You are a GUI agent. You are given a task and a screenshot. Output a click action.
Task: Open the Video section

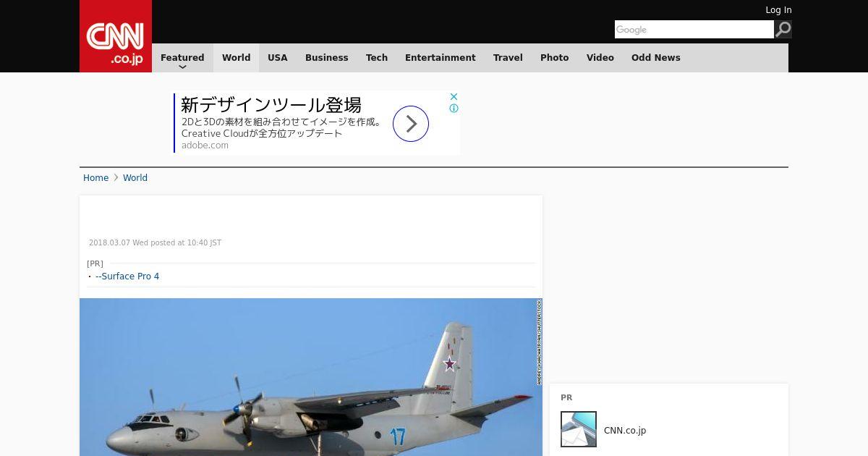pyautogui.click(x=600, y=58)
